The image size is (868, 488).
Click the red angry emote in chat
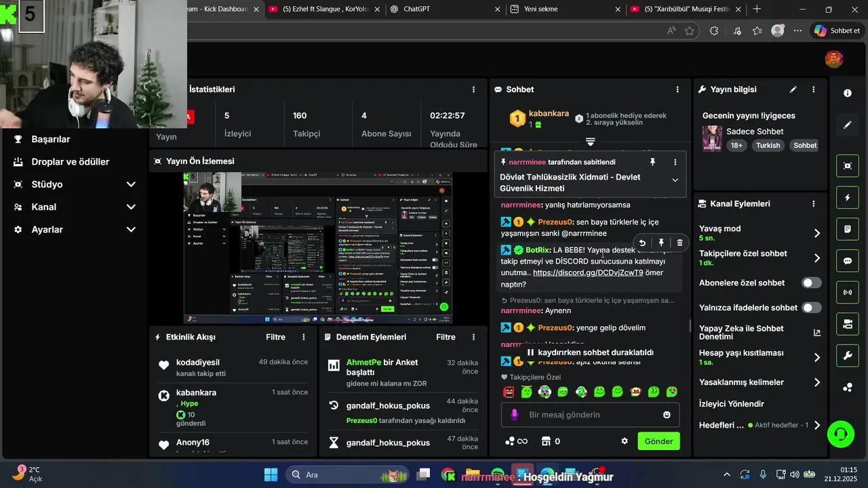pos(509,392)
